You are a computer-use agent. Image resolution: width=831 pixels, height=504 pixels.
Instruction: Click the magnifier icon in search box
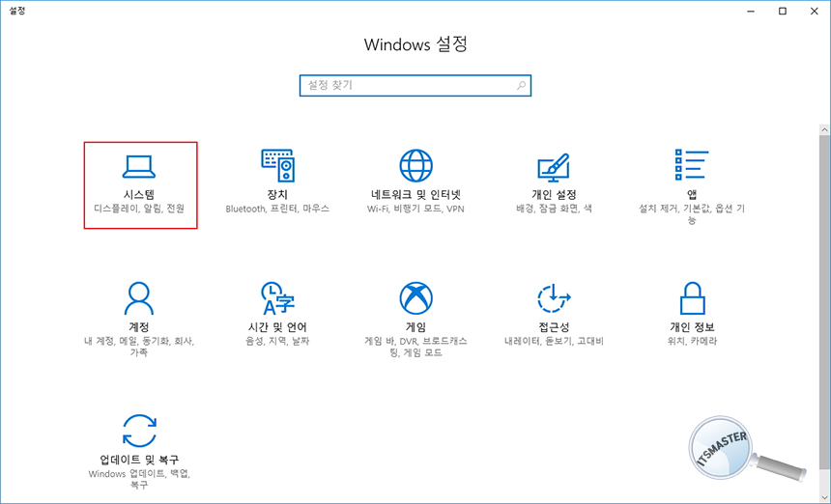click(x=521, y=85)
